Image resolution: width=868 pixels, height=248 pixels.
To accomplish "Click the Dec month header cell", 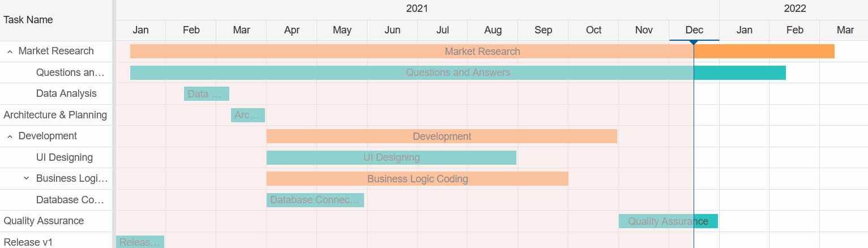I will tap(694, 30).
